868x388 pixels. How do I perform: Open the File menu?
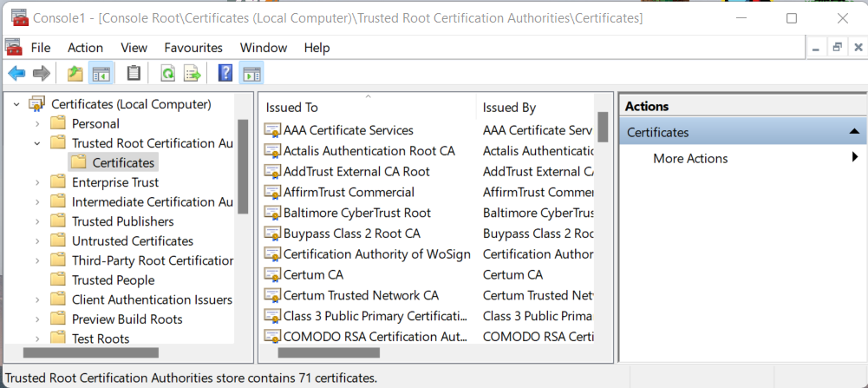41,48
